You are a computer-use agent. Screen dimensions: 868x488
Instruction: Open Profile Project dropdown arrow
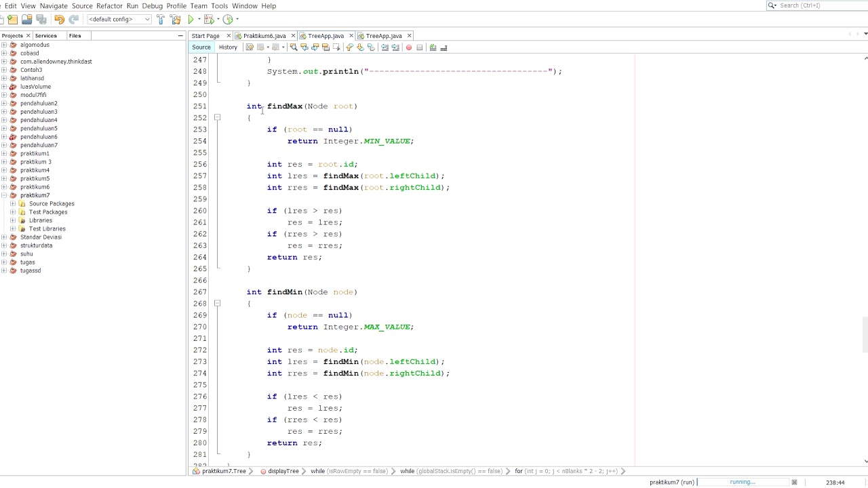pyautogui.click(x=237, y=20)
